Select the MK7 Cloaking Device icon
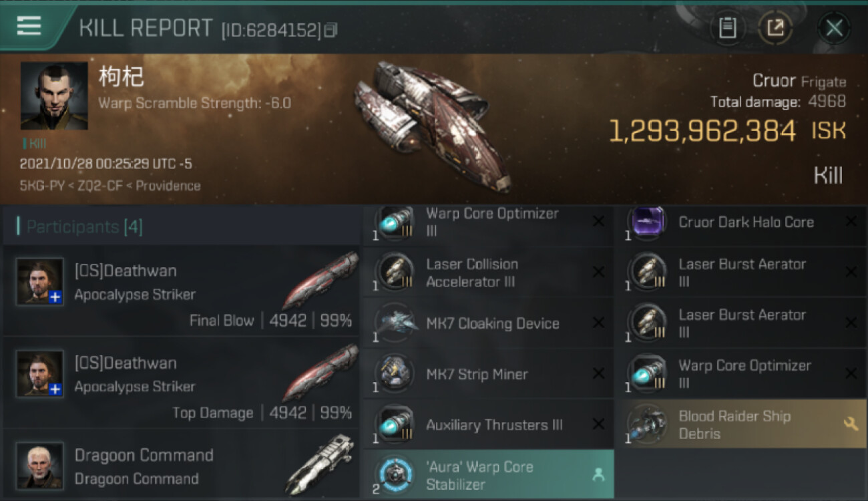Image resolution: width=868 pixels, height=501 pixels. pyautogui.click(x=395, y=323)
